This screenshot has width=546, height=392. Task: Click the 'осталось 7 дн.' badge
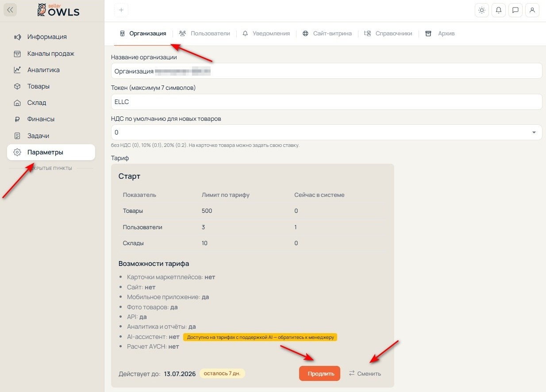point(222,373)
